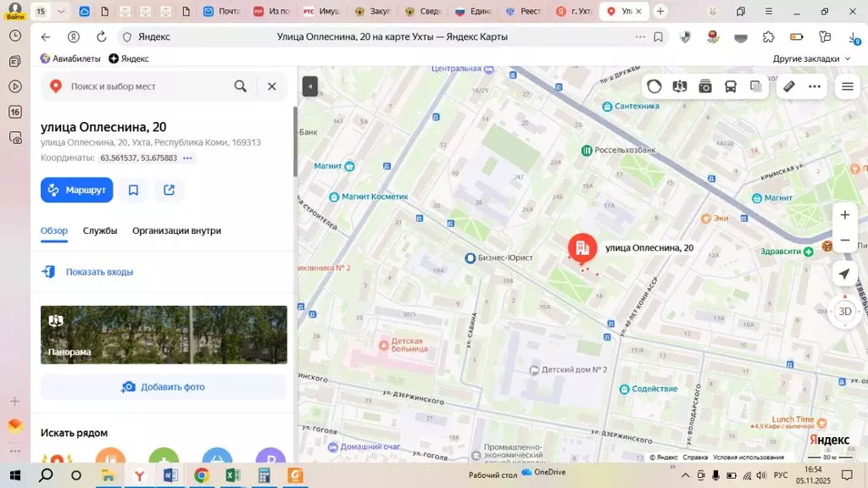Screen dimensions: 868x488
Task: Activate the ruler measurement tool
Action: (788, 86)
